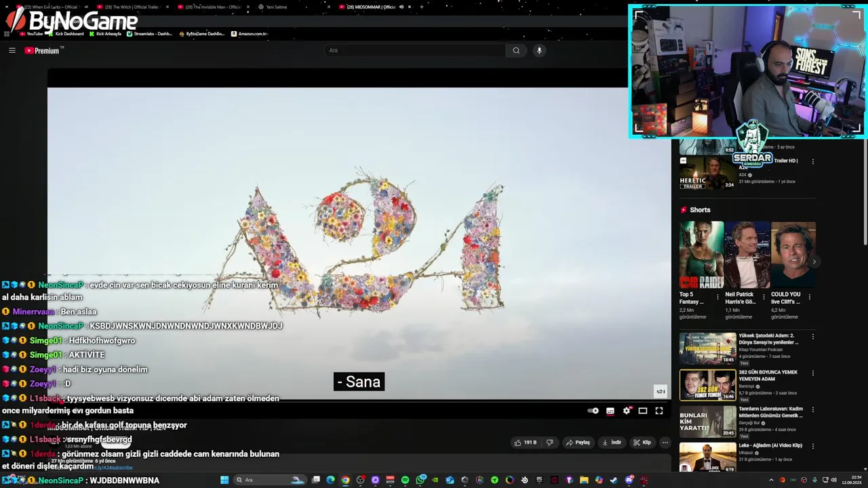Switch to Yeni Sekme tab

click(293, 7)
